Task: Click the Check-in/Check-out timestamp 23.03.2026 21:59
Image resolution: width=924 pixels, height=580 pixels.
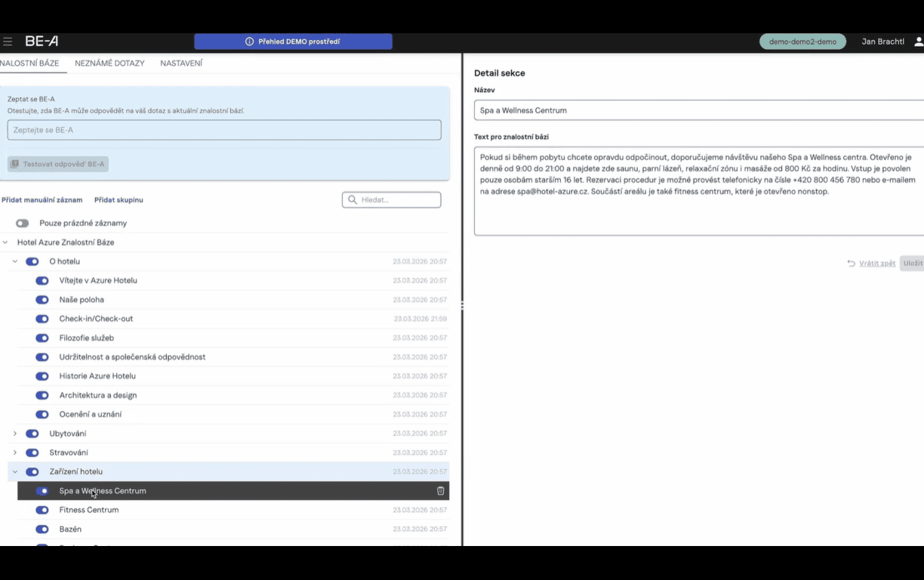Action: click(420, 319)
